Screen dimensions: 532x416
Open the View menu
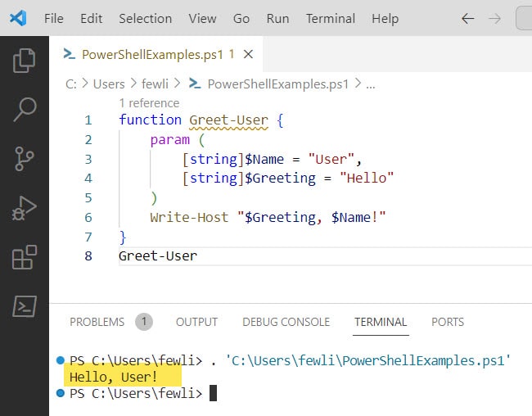pyautogui.click(x=202, y=19)
